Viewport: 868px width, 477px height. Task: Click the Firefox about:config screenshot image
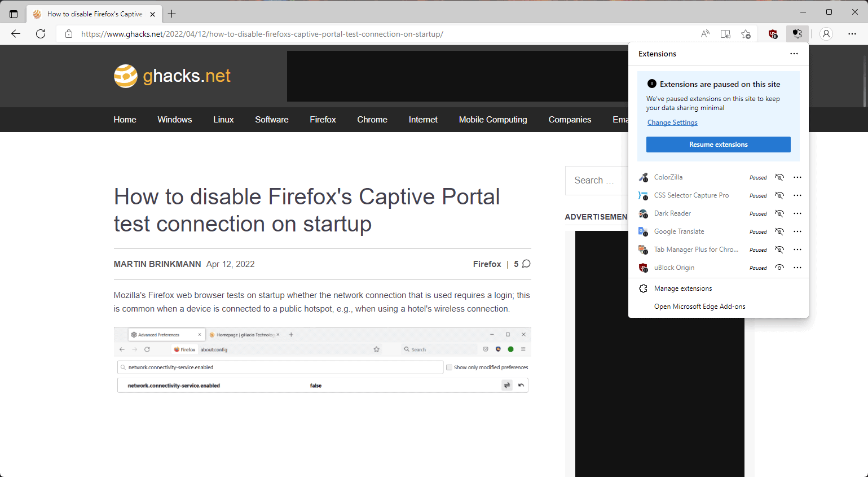(323, 360)
